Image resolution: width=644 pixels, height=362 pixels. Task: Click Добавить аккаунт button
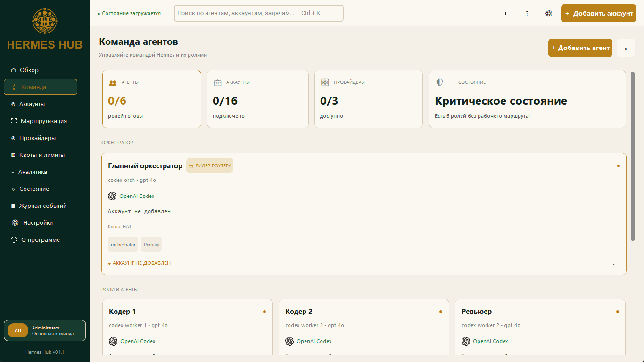(x=599, y=13)
